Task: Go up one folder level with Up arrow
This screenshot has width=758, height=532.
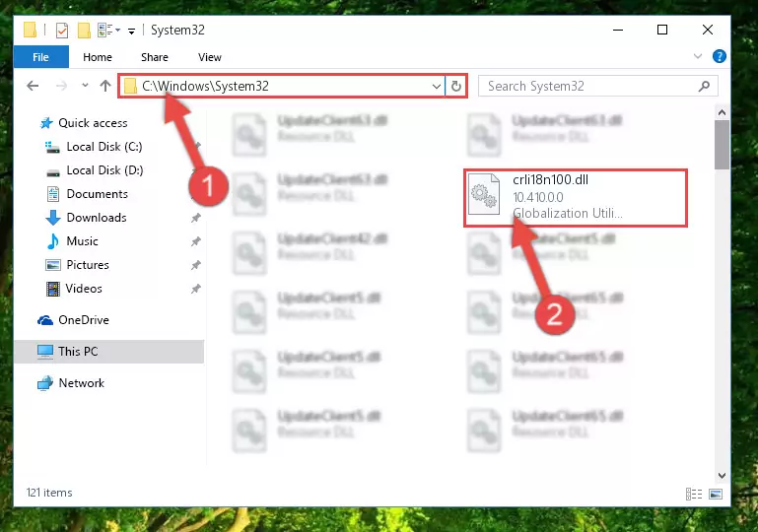Action: point(105,86)
